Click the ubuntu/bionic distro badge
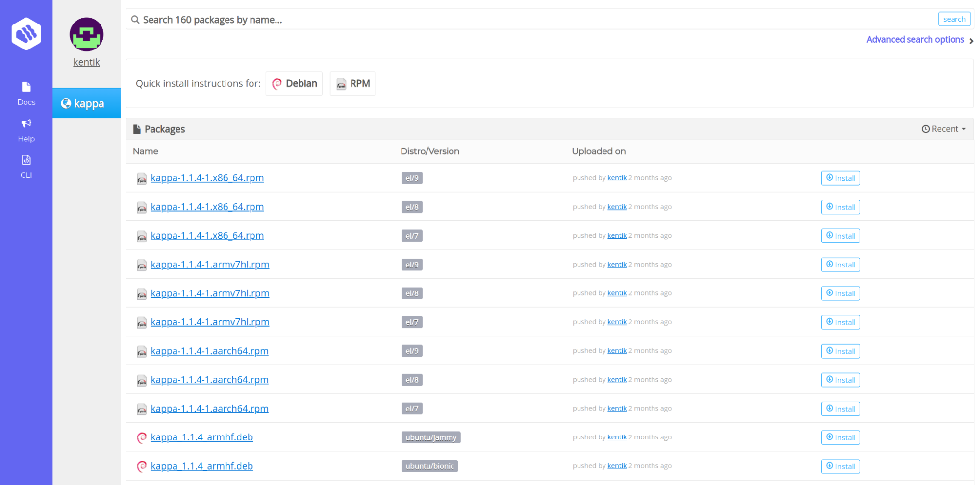Image resolution: width=980 pixels, height=485 pixels. (x=429, y=466)
